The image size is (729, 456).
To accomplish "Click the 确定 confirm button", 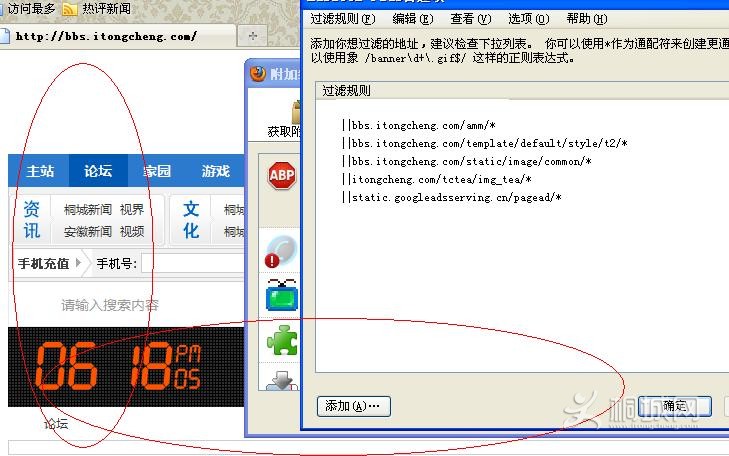I will coord(674,406).
